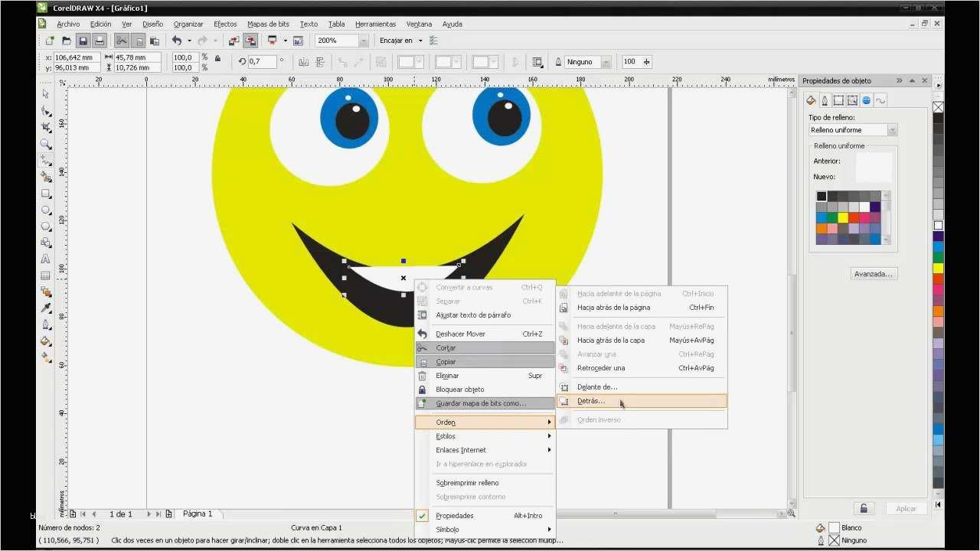The width and height of the screenshot is (980, 551).
Task: Select the Zoom magnifier tool
Action: tap(46, 144)
